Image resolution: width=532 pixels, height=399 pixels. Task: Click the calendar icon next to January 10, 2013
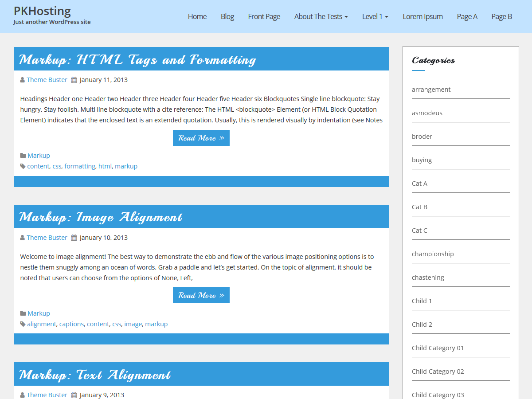(x=74, y=238)
